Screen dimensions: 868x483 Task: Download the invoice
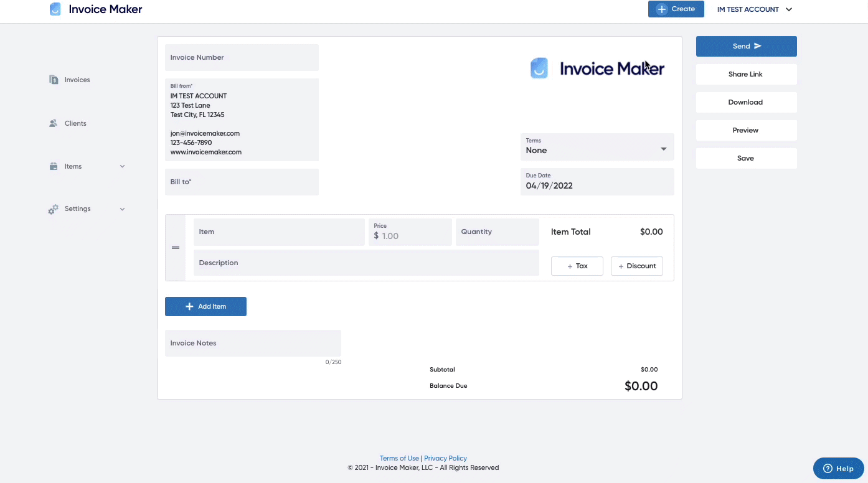pyautogui.click(x=746, y=102)
